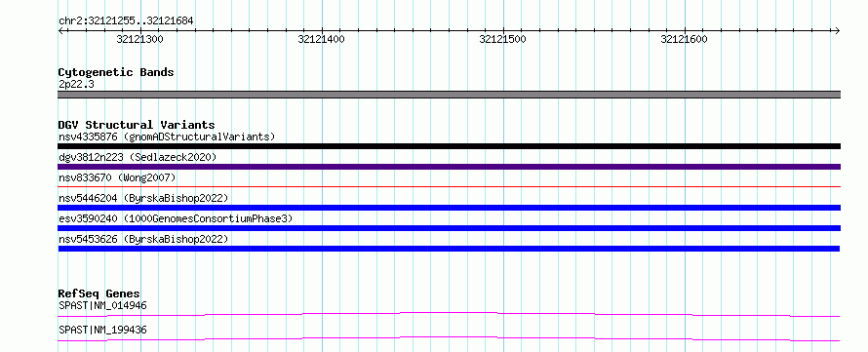Viewport: 868px width, 352px height.
Task: Click the nsv4335876 gnomADStructuralVariants label
Action: 167,137
